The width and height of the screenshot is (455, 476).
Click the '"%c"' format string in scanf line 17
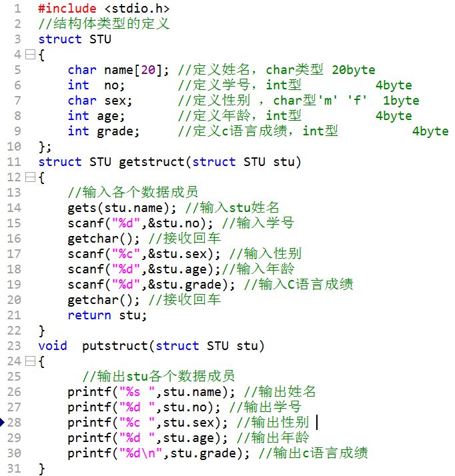(x=126, y=254)
